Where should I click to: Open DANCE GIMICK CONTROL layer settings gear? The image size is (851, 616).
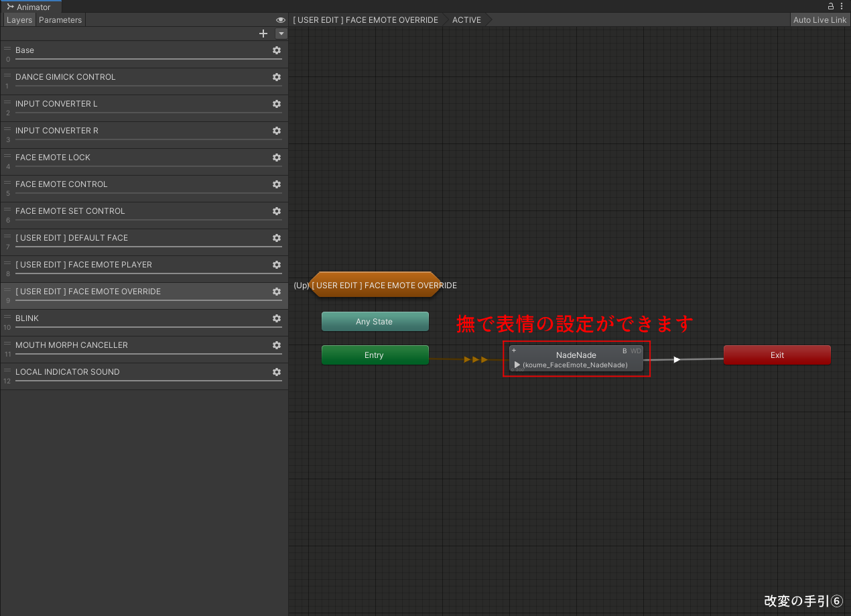pyautogui.click(x=276, y=77)
